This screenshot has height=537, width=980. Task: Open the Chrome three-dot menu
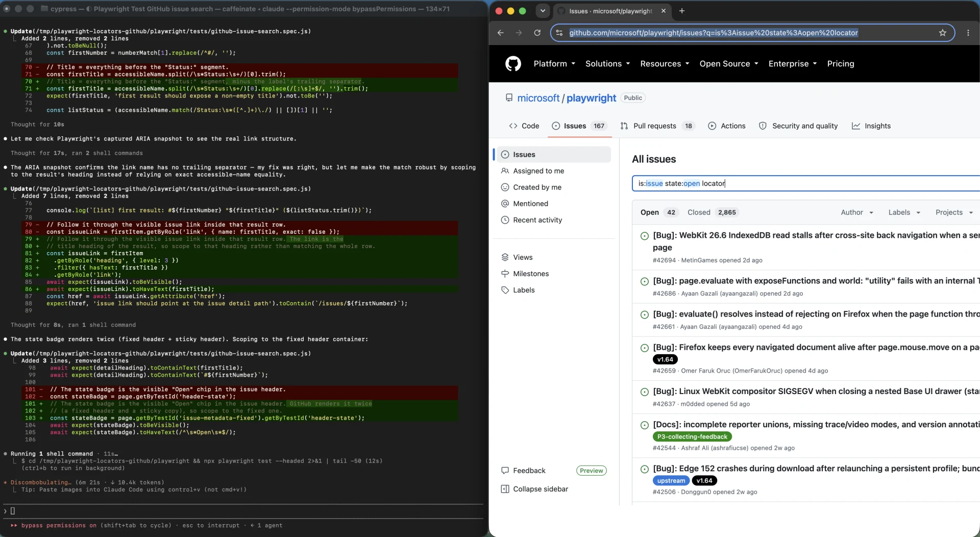[x=968, y=33]
